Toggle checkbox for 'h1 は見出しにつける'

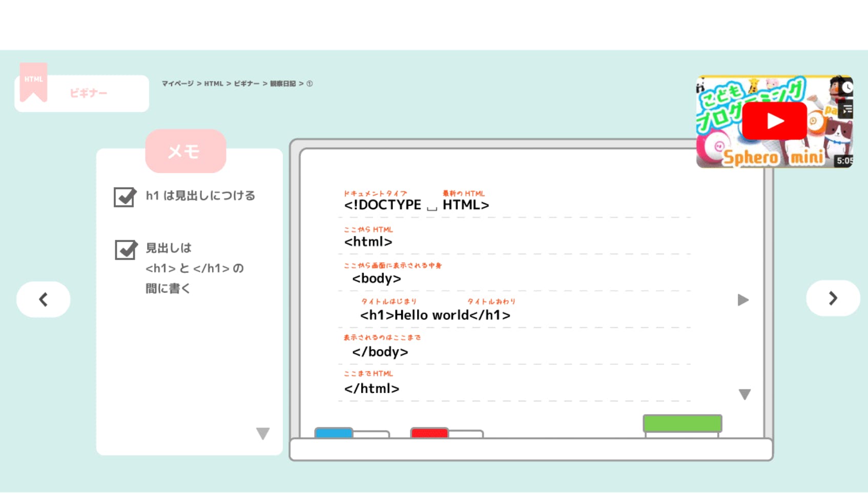point(125,197)
